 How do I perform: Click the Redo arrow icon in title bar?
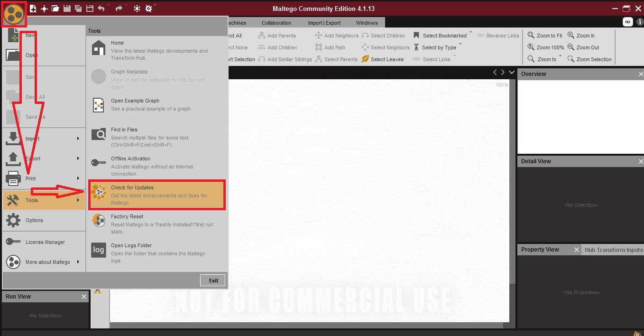(x=119, y=9)
